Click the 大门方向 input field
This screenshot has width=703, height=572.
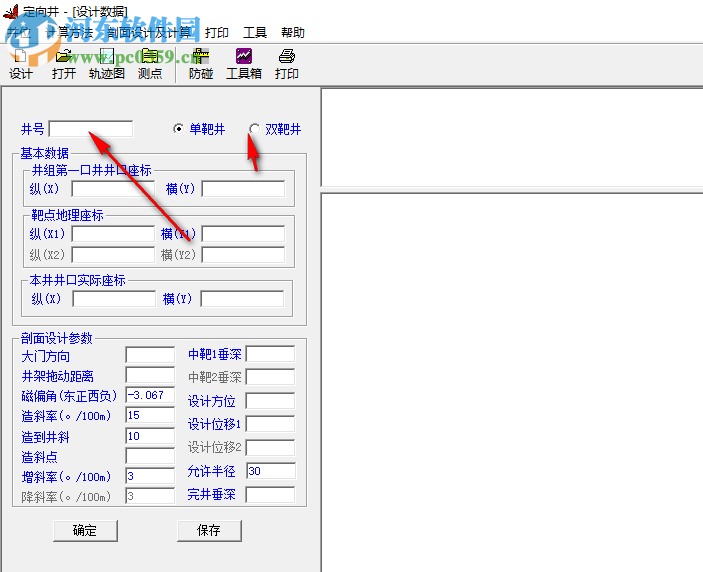150,355
